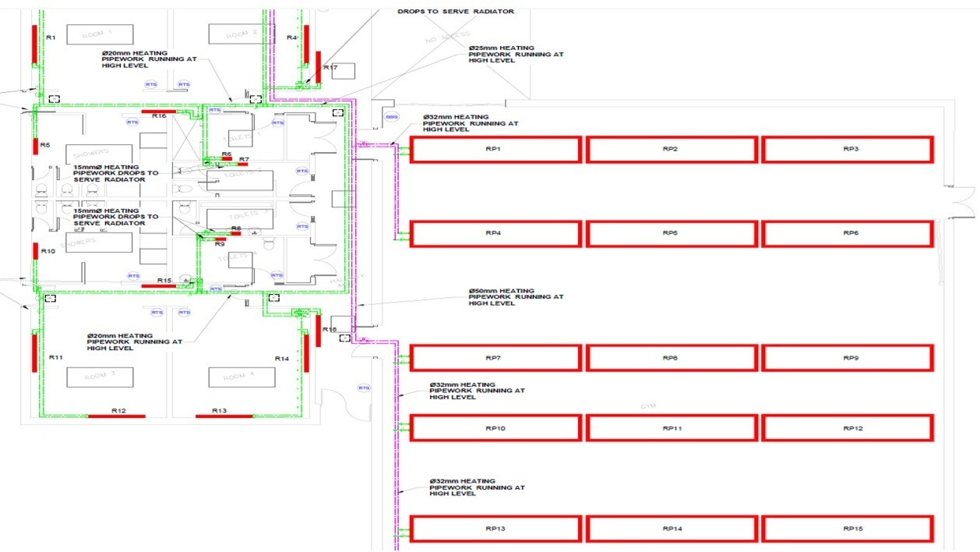Screen dimensions: 980x552
Task: Click the red R12 radiator bar
Action: coord(116,416)
